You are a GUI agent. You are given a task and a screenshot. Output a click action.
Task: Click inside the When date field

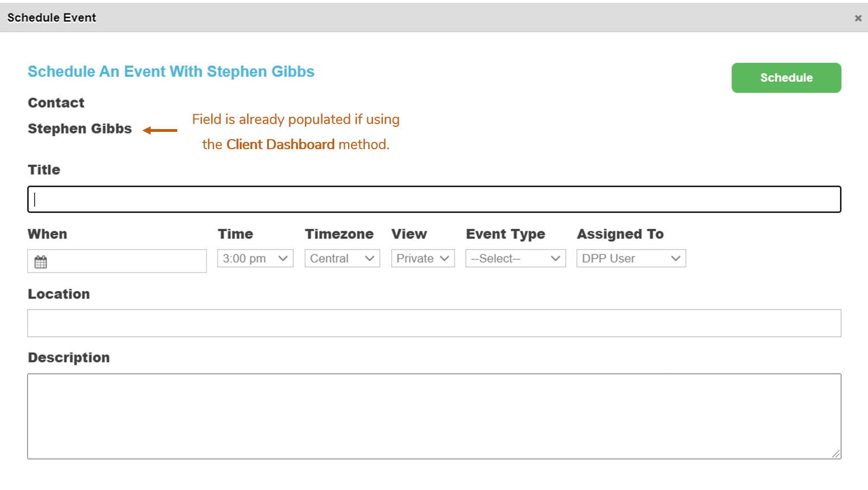117,261
